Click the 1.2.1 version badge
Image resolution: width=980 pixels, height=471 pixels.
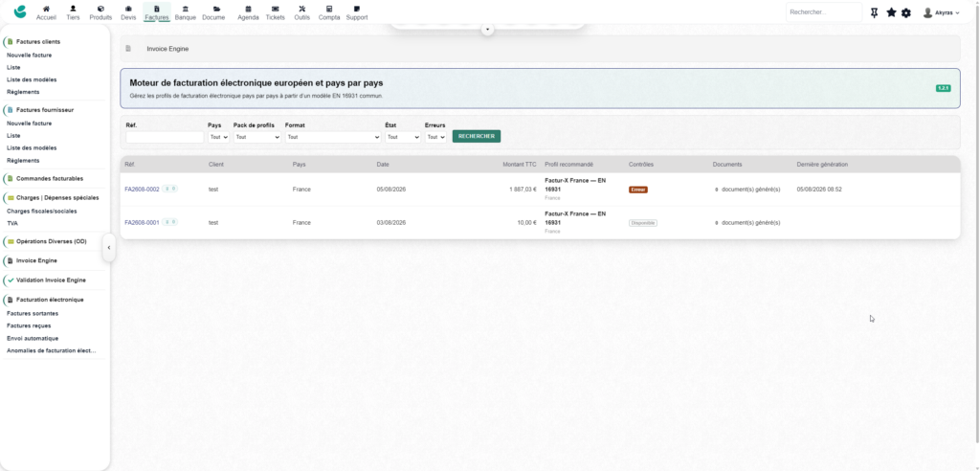point(943,88)
